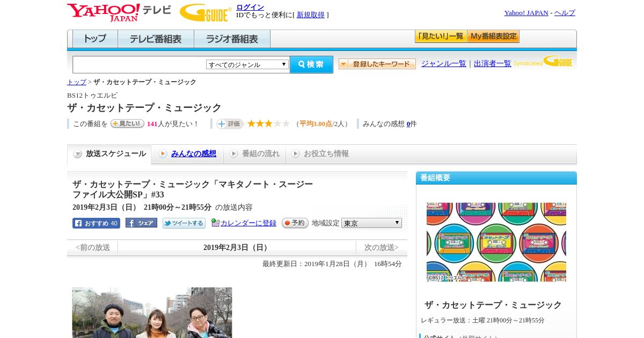The height and width of the screenshot is (338, 644).
Task: Click the 出演者一覧 link
Action: pos(493,64)
